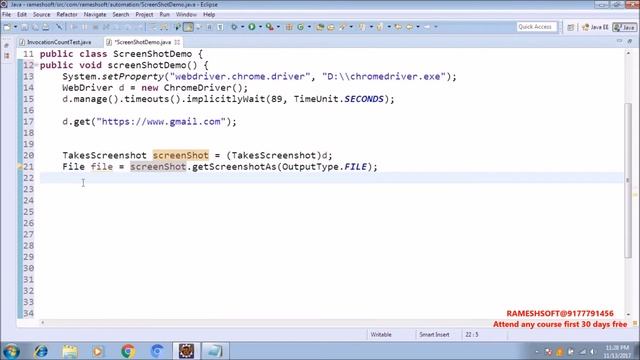
Task: Click the Debug bug icon
Action: [x=234, y=27]
